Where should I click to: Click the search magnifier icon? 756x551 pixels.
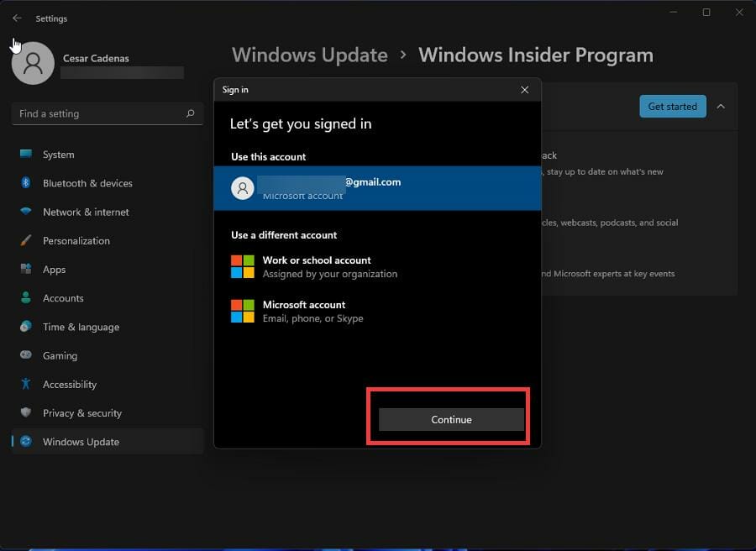click(191, 113)
